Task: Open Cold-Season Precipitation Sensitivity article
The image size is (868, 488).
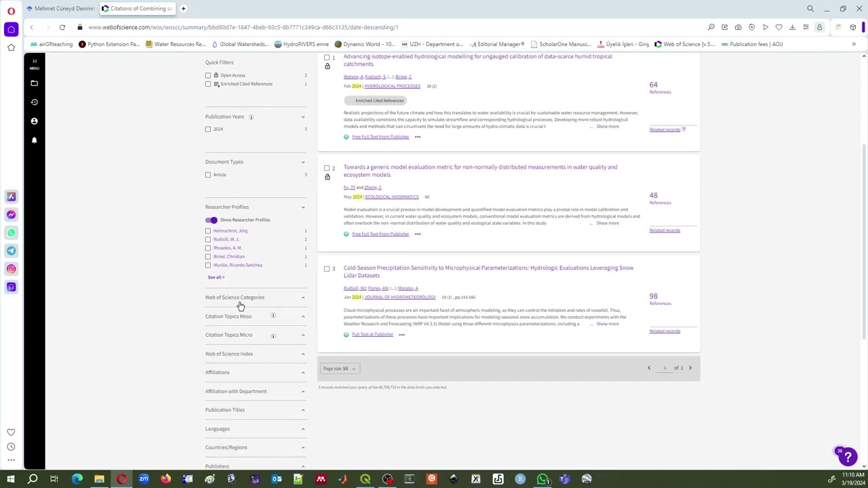Action: [488, 272]
